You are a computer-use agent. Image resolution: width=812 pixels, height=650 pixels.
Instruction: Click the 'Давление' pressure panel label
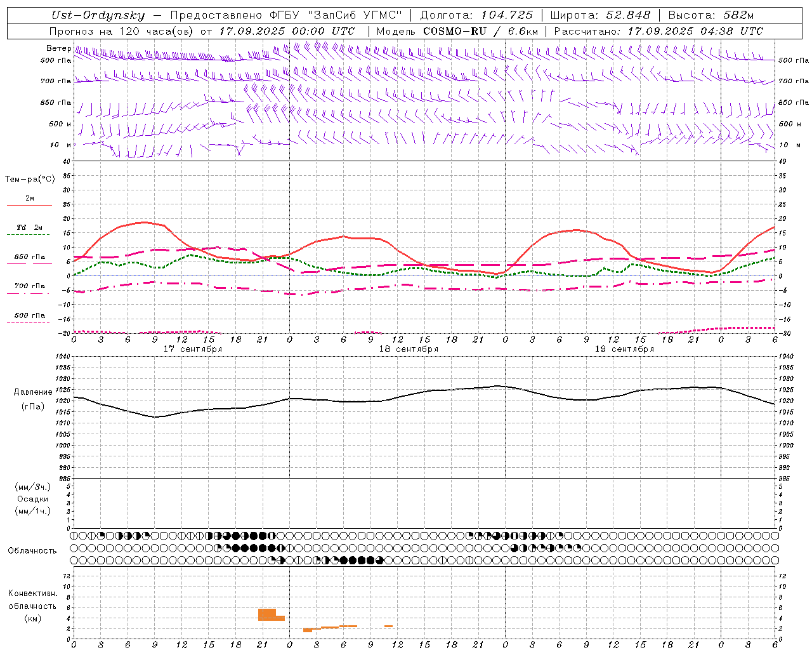pyautogui.click(x=33, y=392)
